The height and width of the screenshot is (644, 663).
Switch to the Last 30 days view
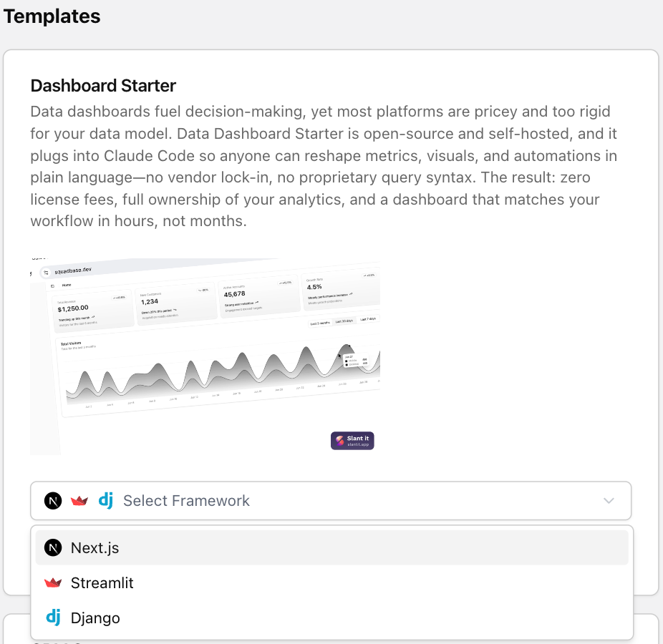pyautogui.click(x=344, y=321)
